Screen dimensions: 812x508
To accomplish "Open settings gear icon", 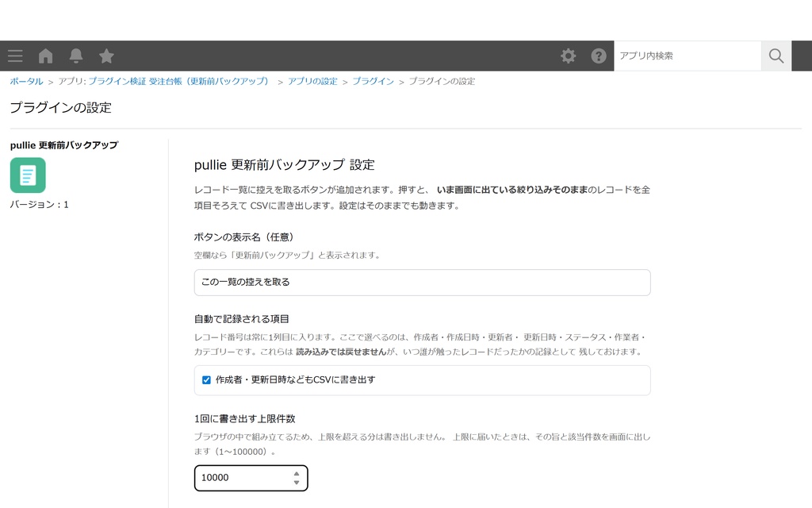I will (568, 56).
